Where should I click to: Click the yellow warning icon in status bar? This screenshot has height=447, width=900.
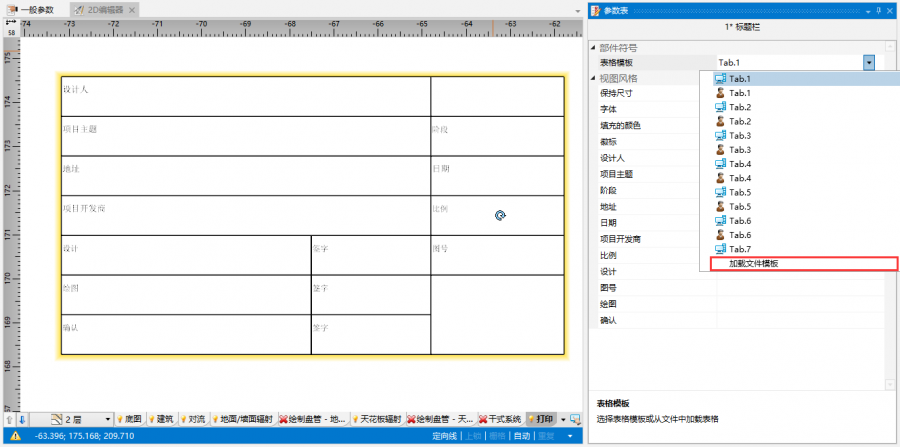15,437
